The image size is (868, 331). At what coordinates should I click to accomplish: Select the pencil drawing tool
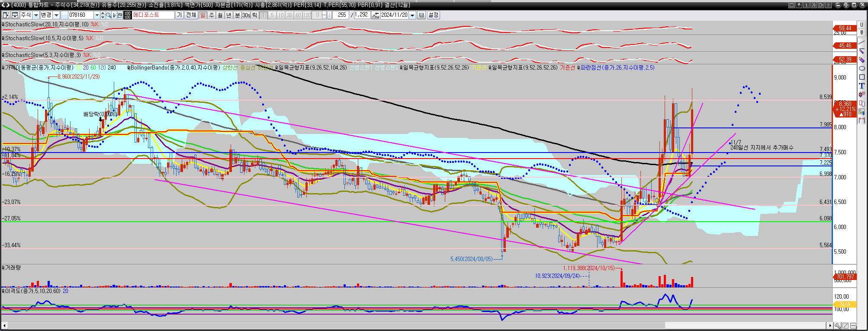point(862,51)
